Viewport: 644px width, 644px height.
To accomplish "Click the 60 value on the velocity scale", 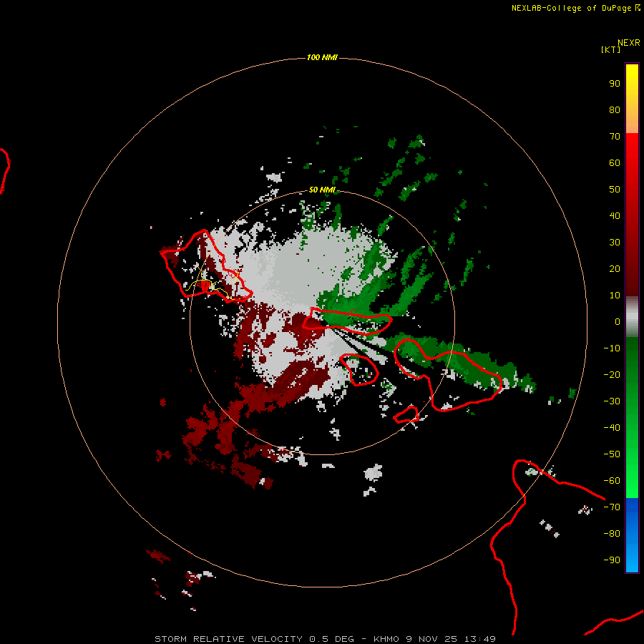I will (615, 163).
